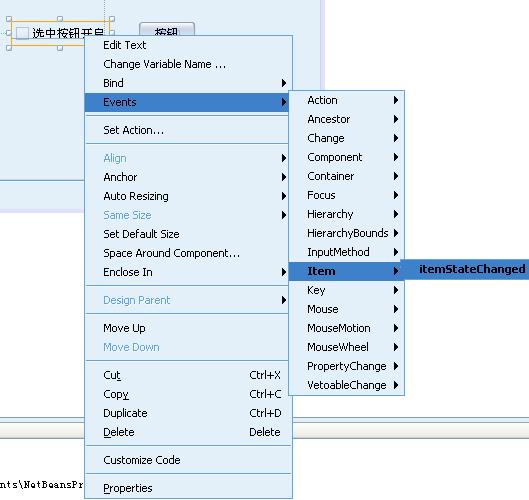Click Delete in the context menu

tap(188, 432)
